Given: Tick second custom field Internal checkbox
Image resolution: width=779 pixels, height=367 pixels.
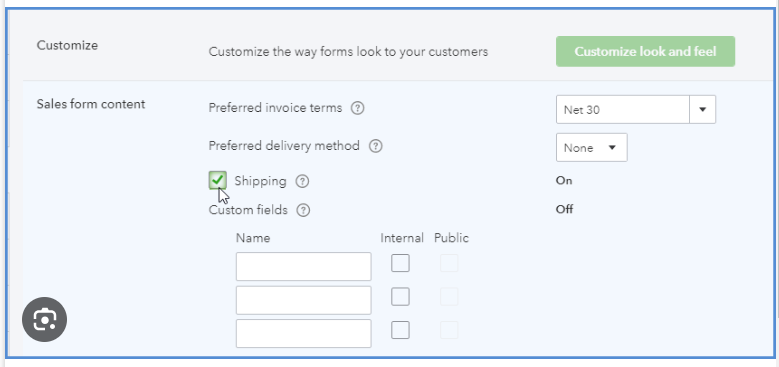Looking at the screenshot, I should (x=400, y=296).
